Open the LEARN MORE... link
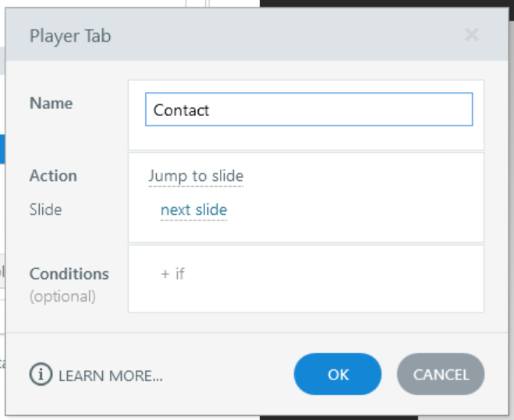The image size is (514, 420). tap(110, 376)
